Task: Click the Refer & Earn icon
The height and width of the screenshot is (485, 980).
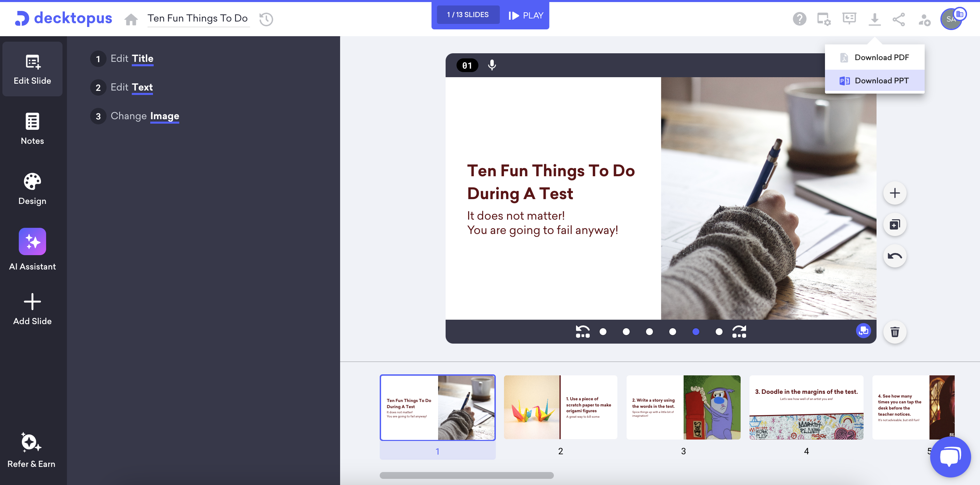Action: 31,453
